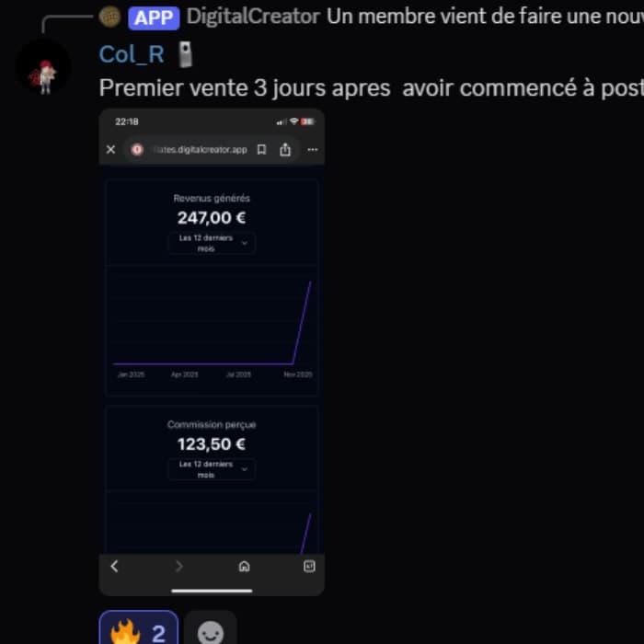Open the three-dot more options menu
Image resolution: width=644 pixels, height=644 pixels.
[313, 149]
